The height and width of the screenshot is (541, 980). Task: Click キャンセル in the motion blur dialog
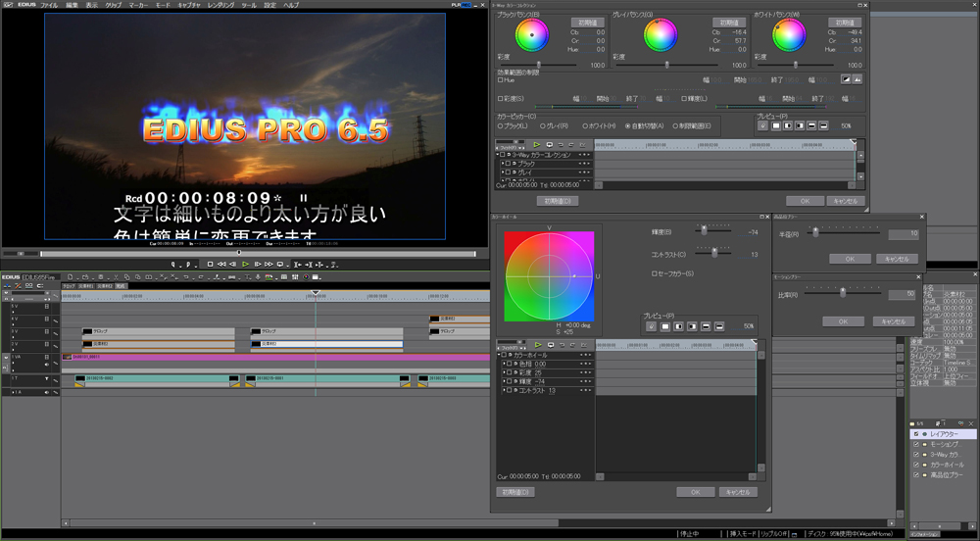[893, 321]
